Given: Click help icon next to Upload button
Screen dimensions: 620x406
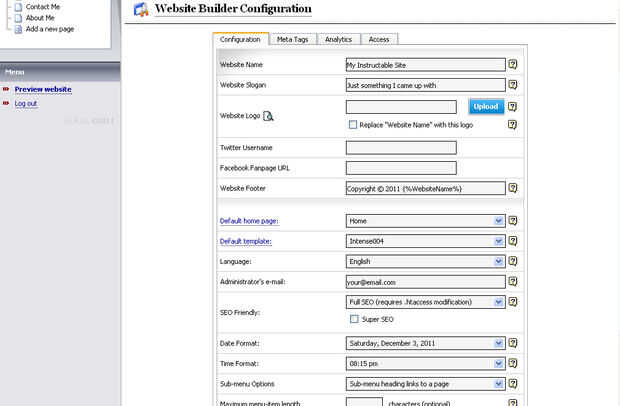Looking at the screenshot, I should (512, 106).
